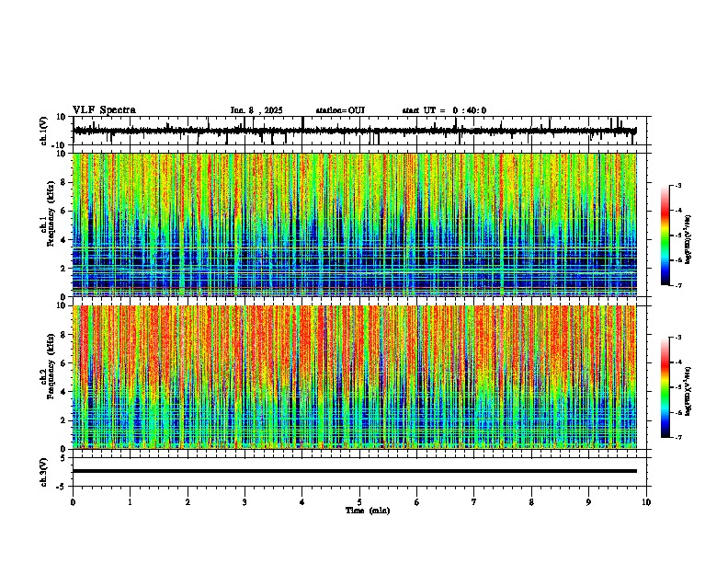The height and width of the screenshot is (563, 728).
Task: Click the ch.1 colorbar log(PSD) label
Action: coord(688,240)
